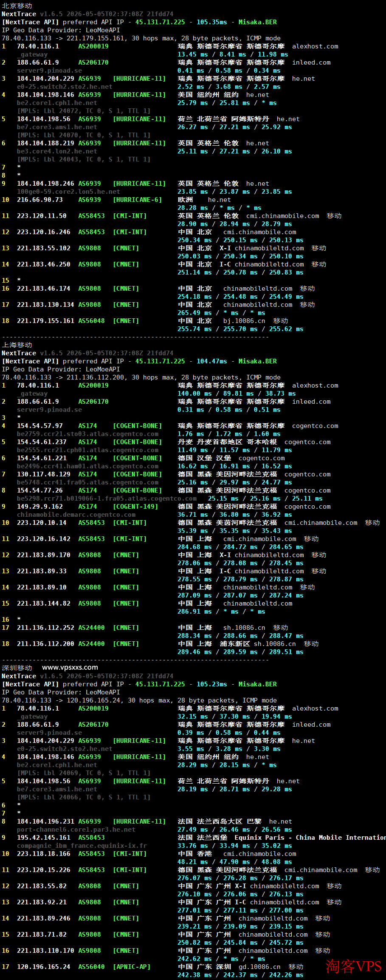The height and width of the screenshot is (980, 386).
Task: Select IP 223.120.10.14
Action: pyautogui.click(x=42, y=523)
